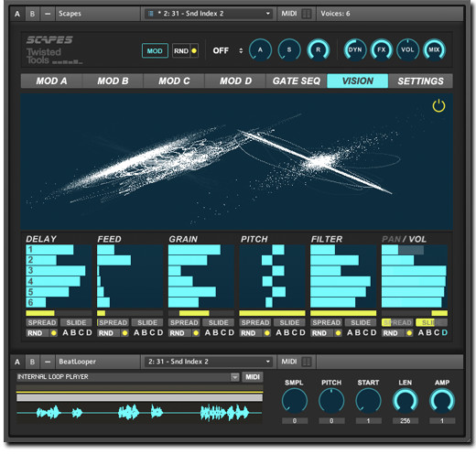Adjust the MIX knob

[x=434, y=49]
